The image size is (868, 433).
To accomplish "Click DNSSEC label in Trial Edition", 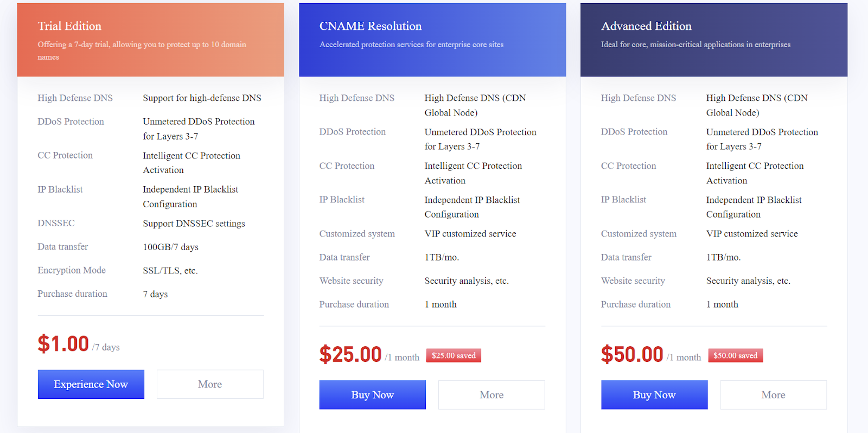I will [x=56, y=223].
